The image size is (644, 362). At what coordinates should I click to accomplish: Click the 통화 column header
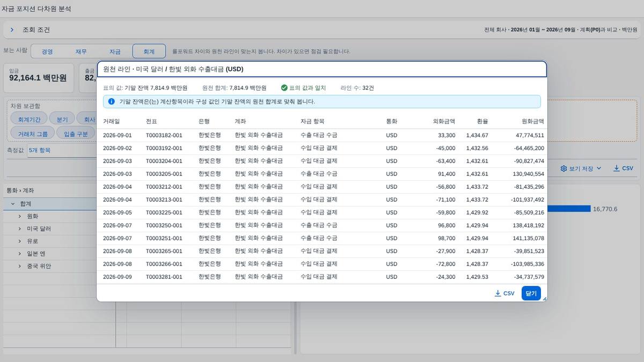[391, 121]
